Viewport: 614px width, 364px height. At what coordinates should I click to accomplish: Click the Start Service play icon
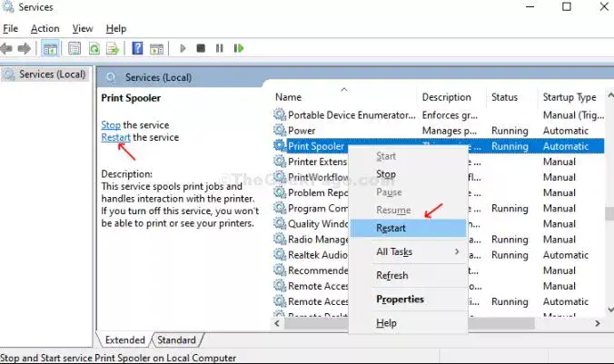183,48
